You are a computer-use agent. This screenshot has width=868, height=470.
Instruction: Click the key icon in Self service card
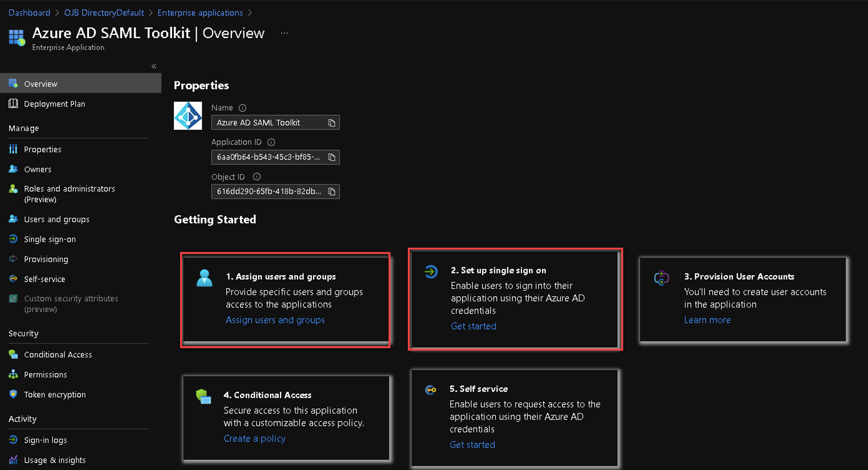pyautogui.click(x=431, y=390)
